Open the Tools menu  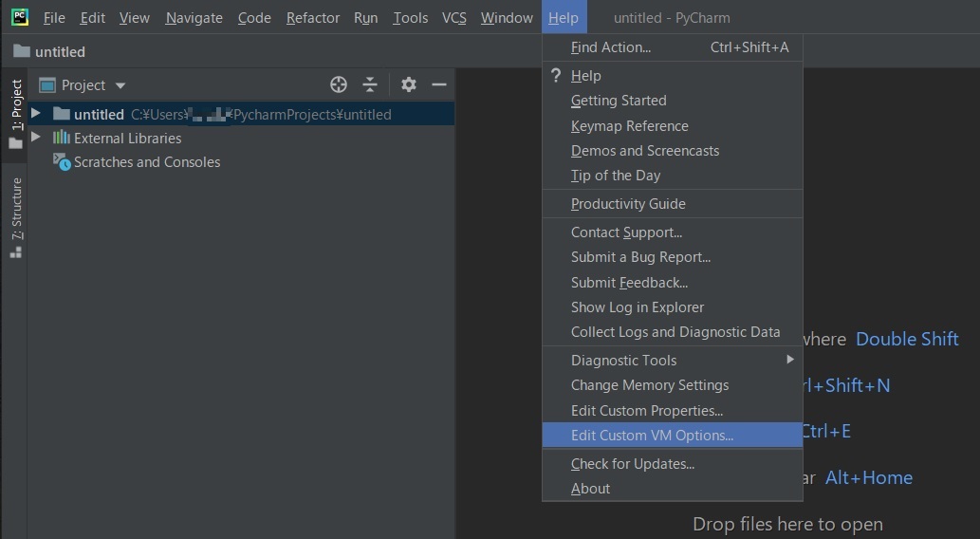(x=410, y=17)
